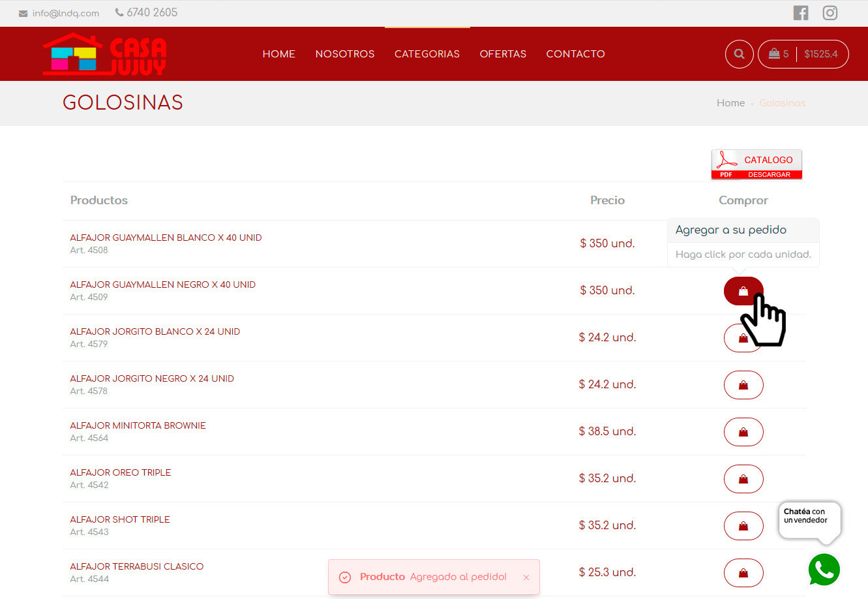Click 'Art. 4579' article code
This screenshot has height=599, width=868.
(x=89, y=344)
